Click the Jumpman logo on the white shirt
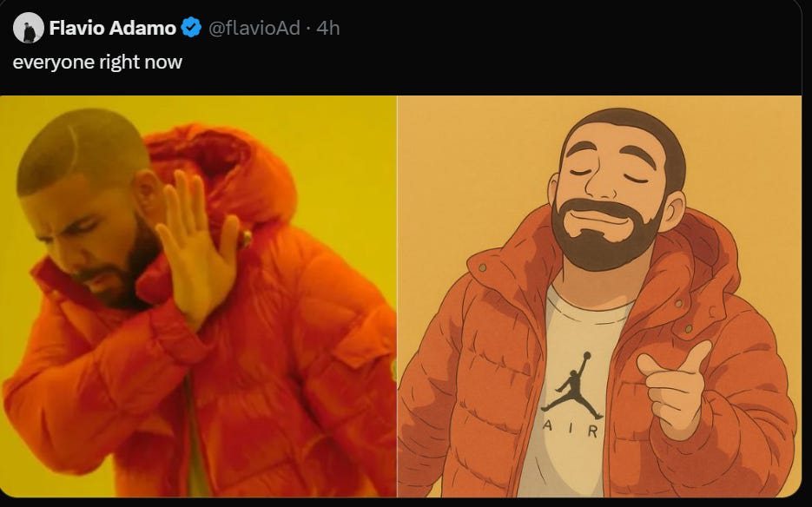 pos(572,385)
